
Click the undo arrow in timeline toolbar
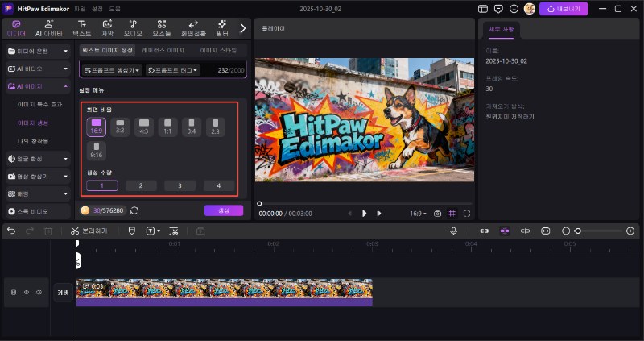click(x=11, y=231)
